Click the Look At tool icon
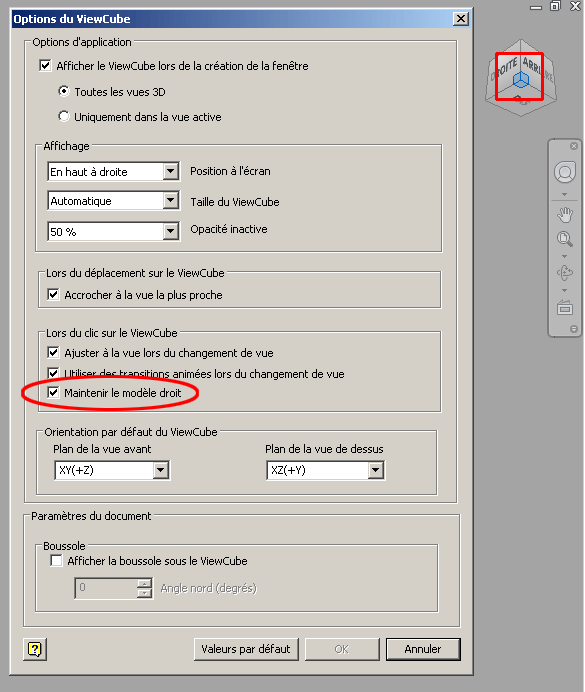Screen dimensions: 585x692 coord(565,307)
